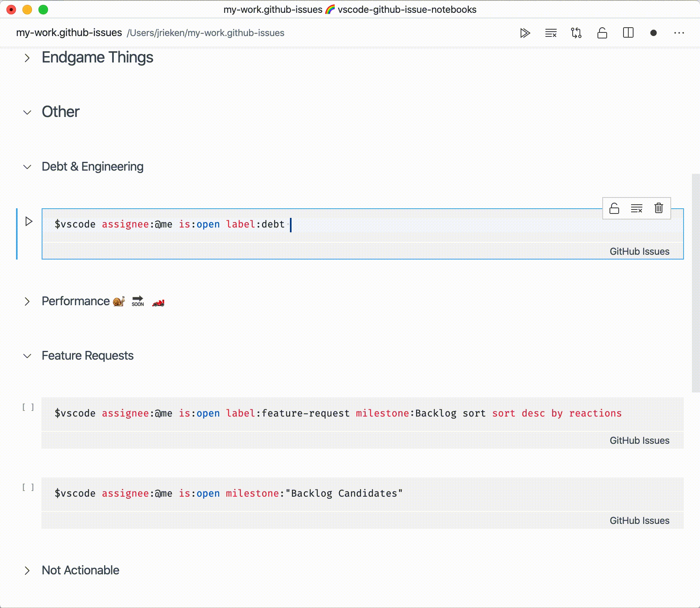This screenshot has width=700, height=608.
Task: Run all cells with the double-play toolbar icon
Action: pos(525,33)
